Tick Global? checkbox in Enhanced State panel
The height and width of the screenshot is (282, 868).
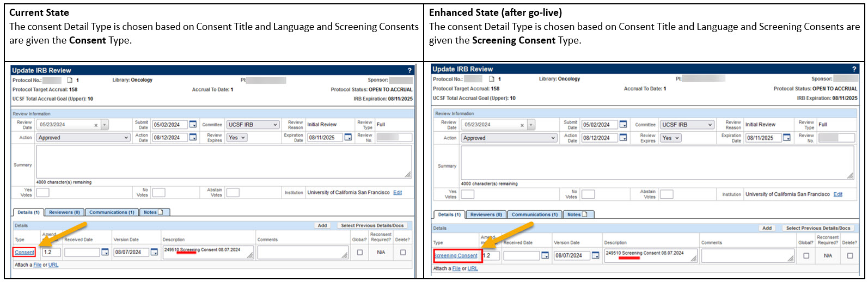click(806, 255)
